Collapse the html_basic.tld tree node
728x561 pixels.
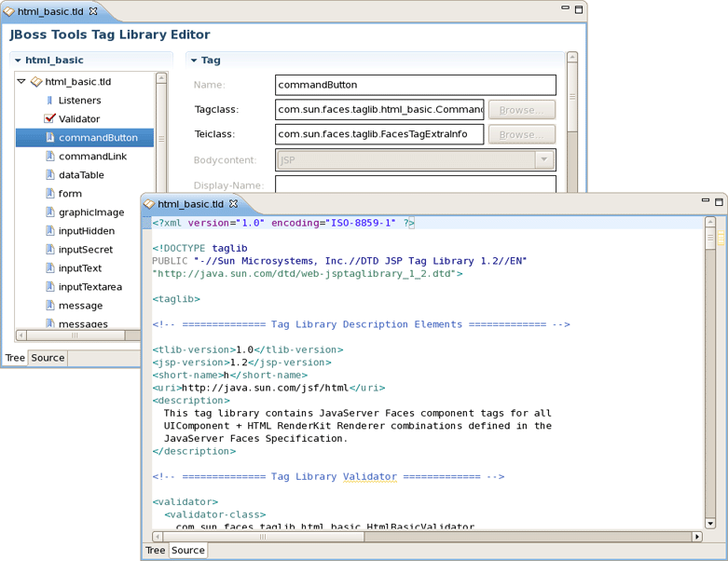(x=22, y=82)
